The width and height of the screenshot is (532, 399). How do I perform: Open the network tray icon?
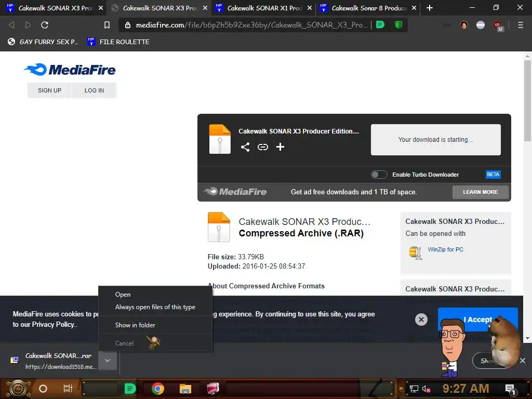(x=414, y=389)
